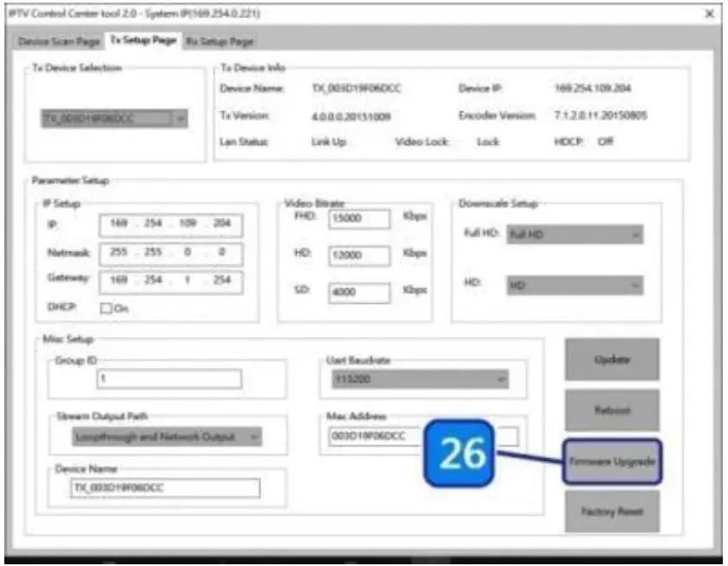This screenshot has height=566, width=728.
Task: Click the Video Lock status value
Action: click(488, 141)
